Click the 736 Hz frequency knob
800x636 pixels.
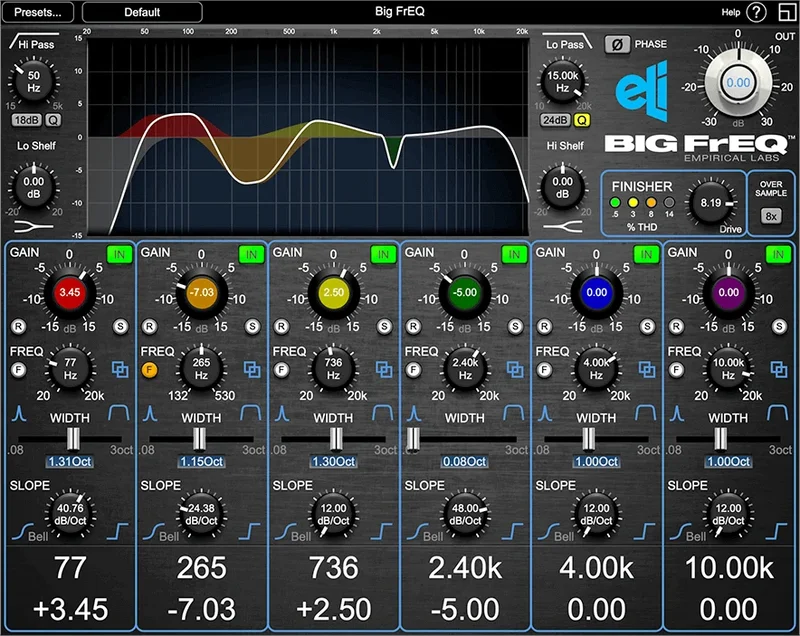[x=333, y=368]
